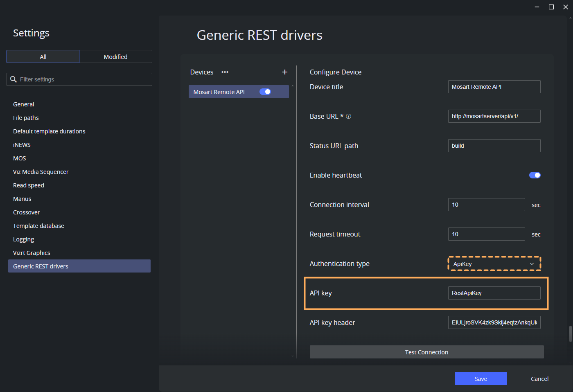The height and width of the screenshot is (392, 573).
Task: Minimize the settings window
Action: [x=537, y=7]
